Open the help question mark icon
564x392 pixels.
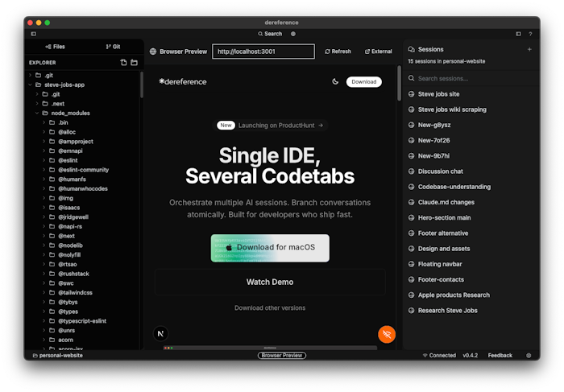(530, 34)
